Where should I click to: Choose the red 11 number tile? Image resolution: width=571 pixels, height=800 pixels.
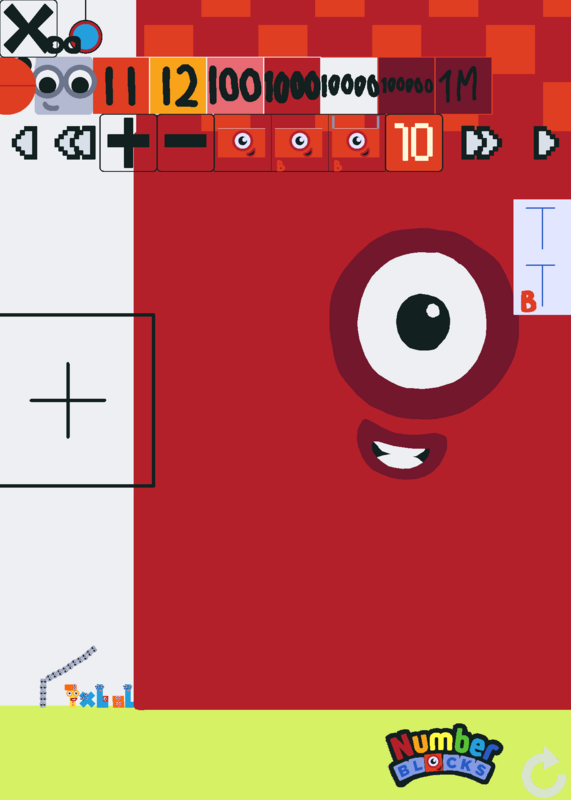click(121, 85)
